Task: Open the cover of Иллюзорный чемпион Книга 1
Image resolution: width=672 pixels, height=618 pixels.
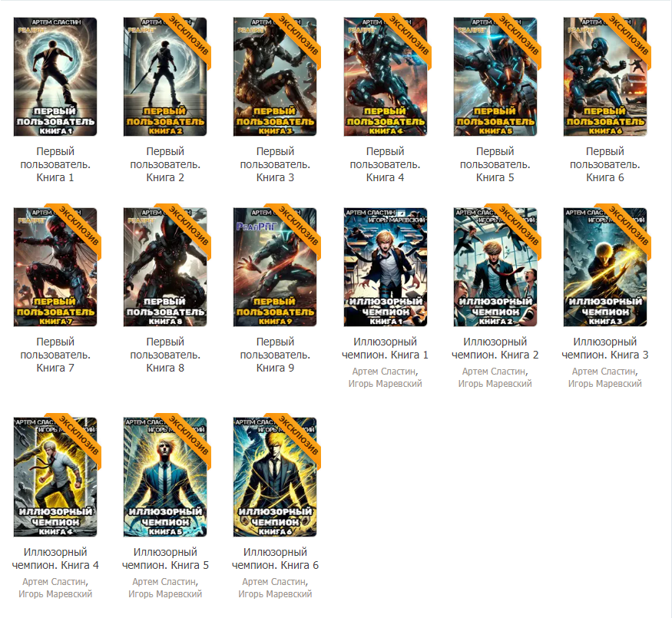Action: coord(386,267)
